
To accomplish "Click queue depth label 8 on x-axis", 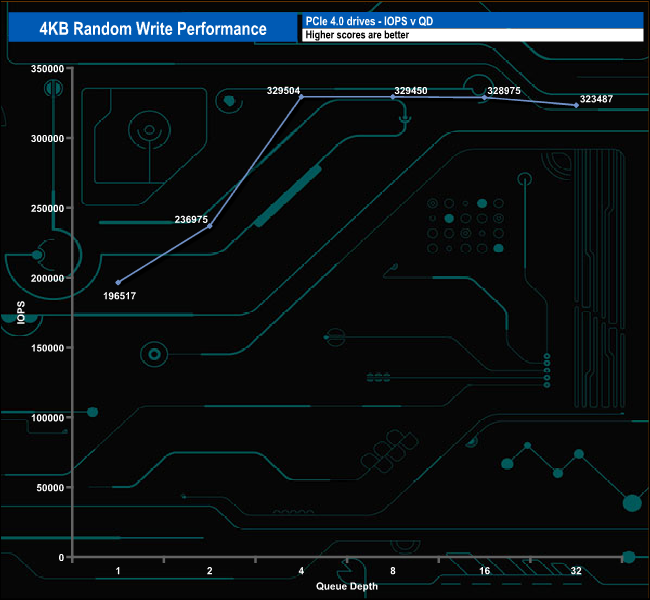I will coord(393,571).
